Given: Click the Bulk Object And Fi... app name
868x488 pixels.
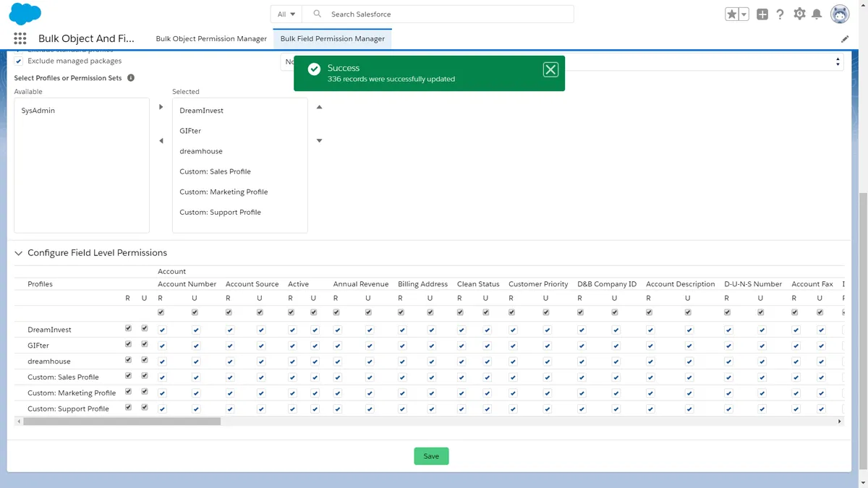Looking at the screenshot, I should [86, 38].
